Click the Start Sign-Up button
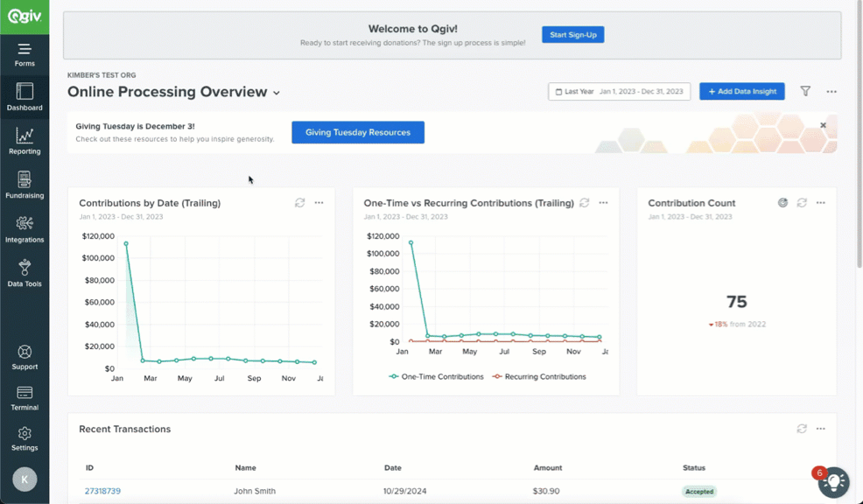This screenshot has height=504, width=863. click(x=572, y=35)
